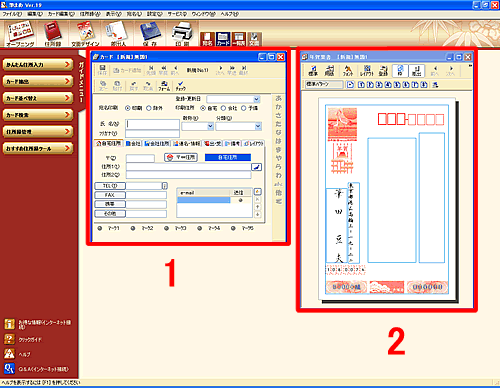Open the オープニング opening screen icon
Image resolution: width=500 pixels, height=388 pixels.
[21, 34]
